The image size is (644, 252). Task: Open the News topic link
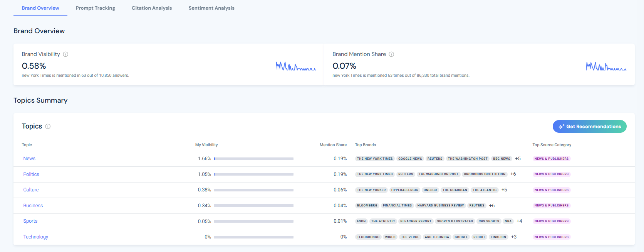tap(29, 159)
